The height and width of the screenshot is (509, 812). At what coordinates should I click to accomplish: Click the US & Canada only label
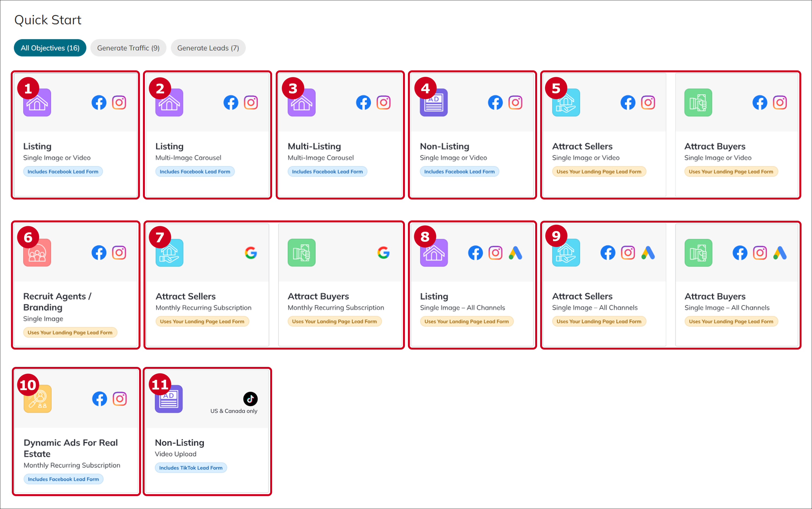(234, 411)
